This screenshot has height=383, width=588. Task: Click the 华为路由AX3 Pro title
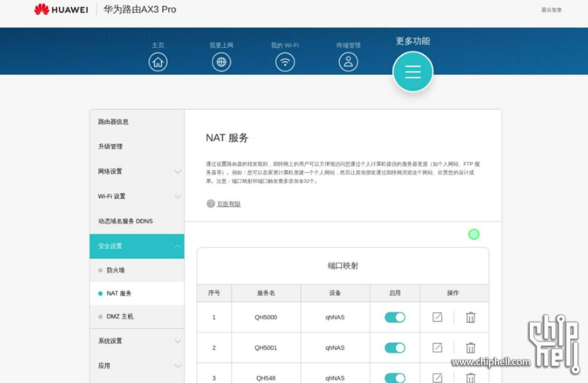[x=140, y=10]
